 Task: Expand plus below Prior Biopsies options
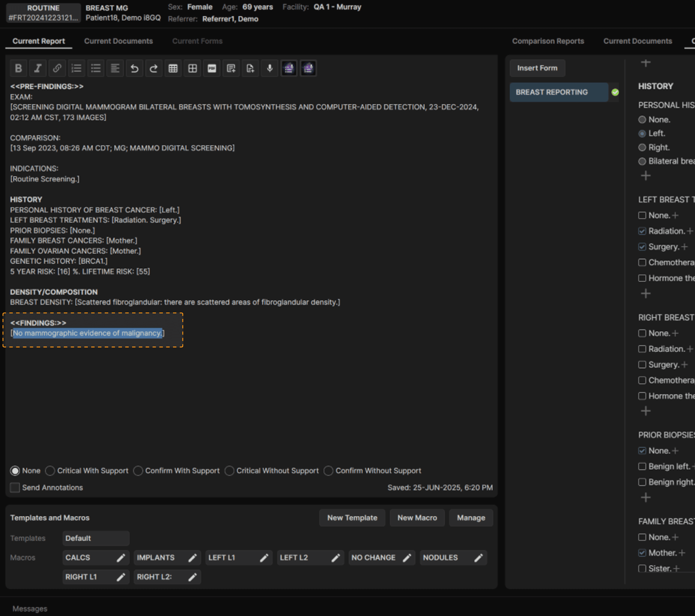point(645,497)
